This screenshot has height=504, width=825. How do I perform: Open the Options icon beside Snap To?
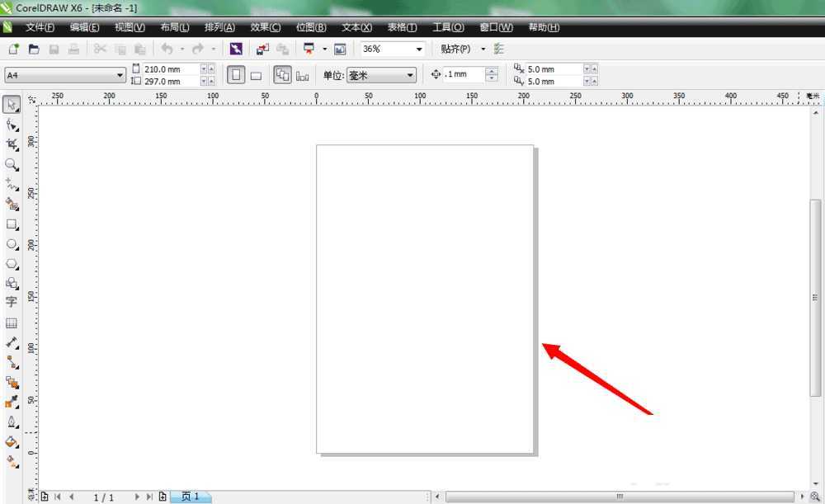[x=499, y=49]
